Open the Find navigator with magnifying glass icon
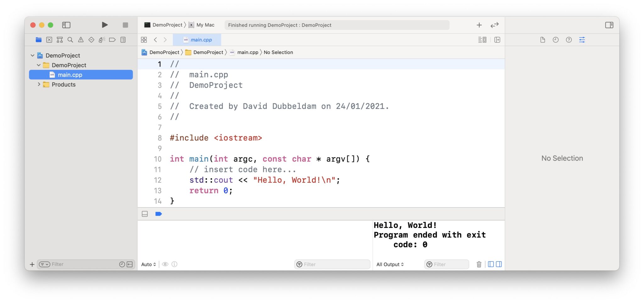 (70, 40)
